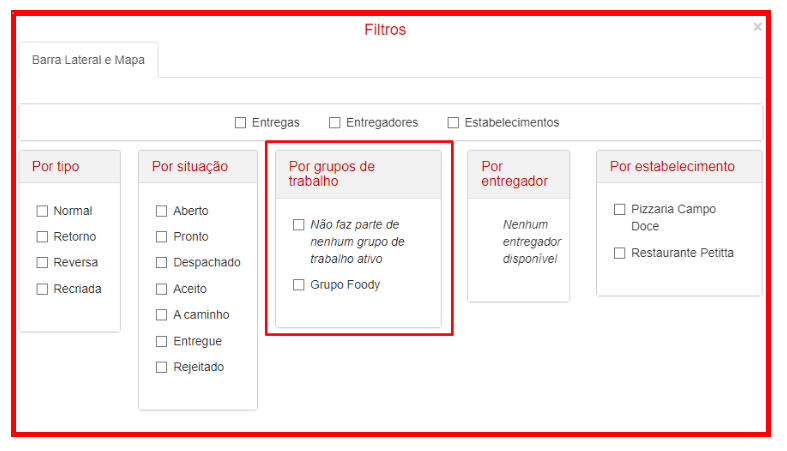Check the Estabelecimentos option
The image size is (787, 451).
(454, 123)
